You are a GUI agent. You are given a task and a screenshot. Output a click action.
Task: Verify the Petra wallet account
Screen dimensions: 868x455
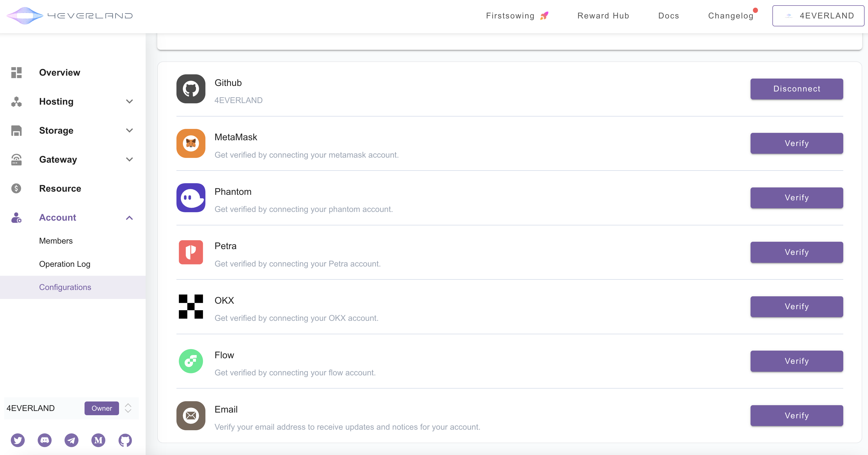(x=797, y=252)
